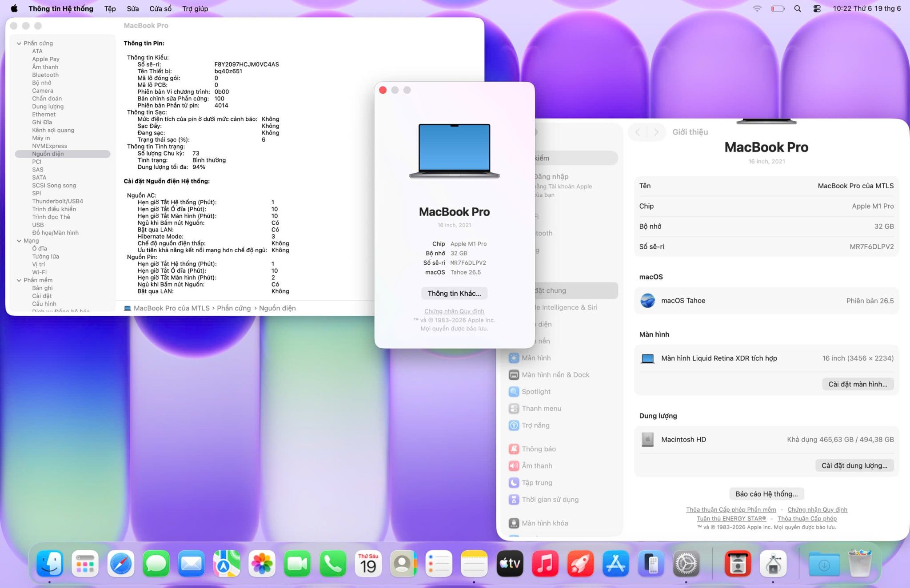Click the battery icon in the menu bar
This screenshot has height=588, width=910.
(778, 8)
